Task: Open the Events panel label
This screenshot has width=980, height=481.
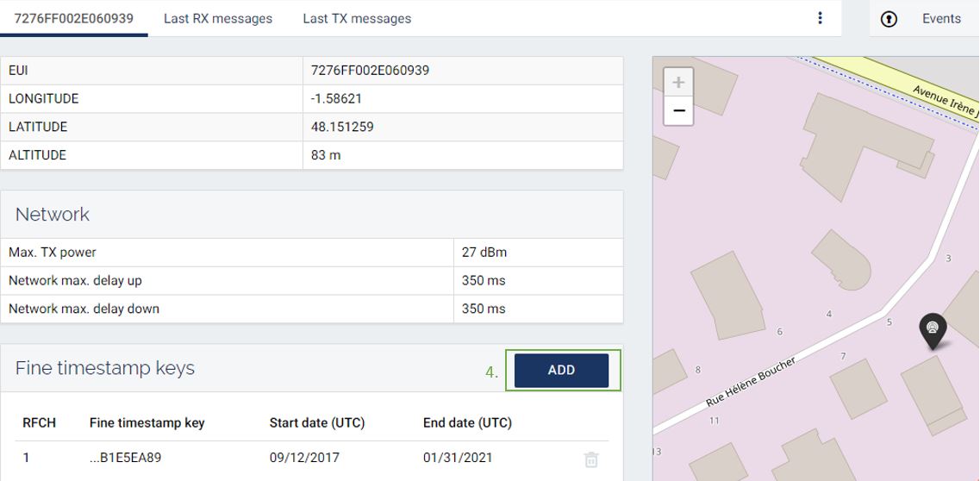Action: (941, 19)
